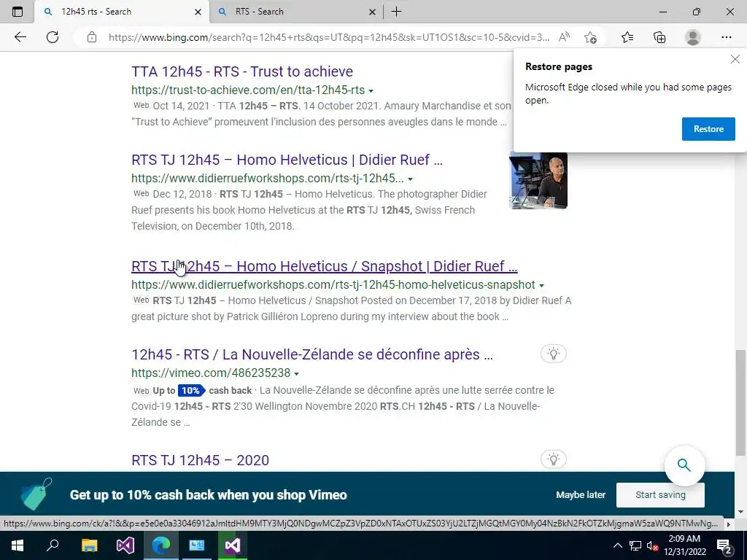Click the floating search magnifier button
Screen dimensions: 747x560
pos(684,465)
